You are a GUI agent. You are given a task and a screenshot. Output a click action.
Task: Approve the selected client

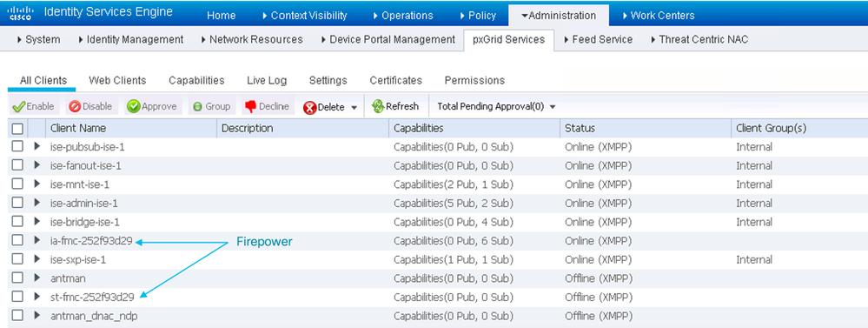click(152, 106)
